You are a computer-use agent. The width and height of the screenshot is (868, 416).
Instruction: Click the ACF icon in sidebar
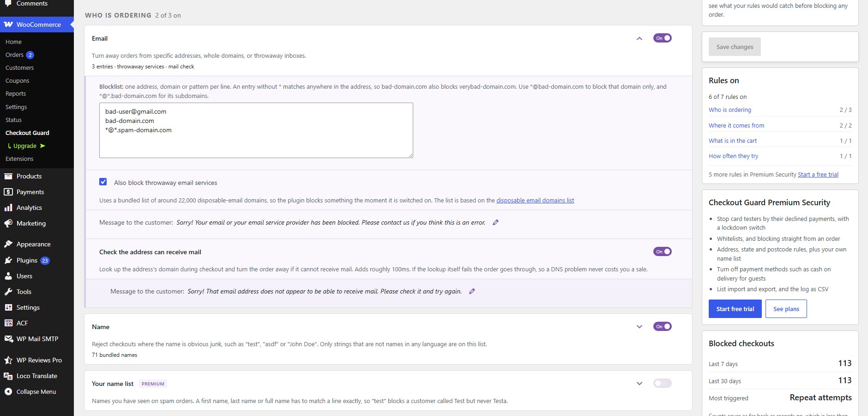[8, 323]
